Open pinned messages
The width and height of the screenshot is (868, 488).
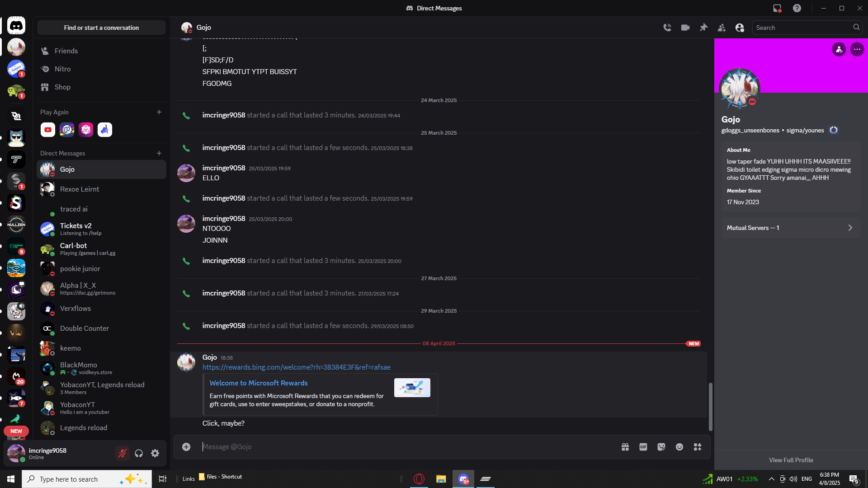(x=703, y=28)
